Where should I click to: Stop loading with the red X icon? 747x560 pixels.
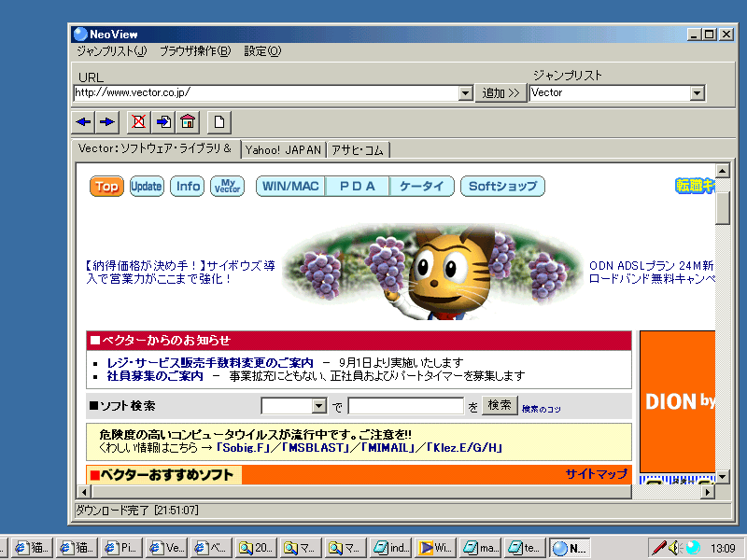(139, 122)
